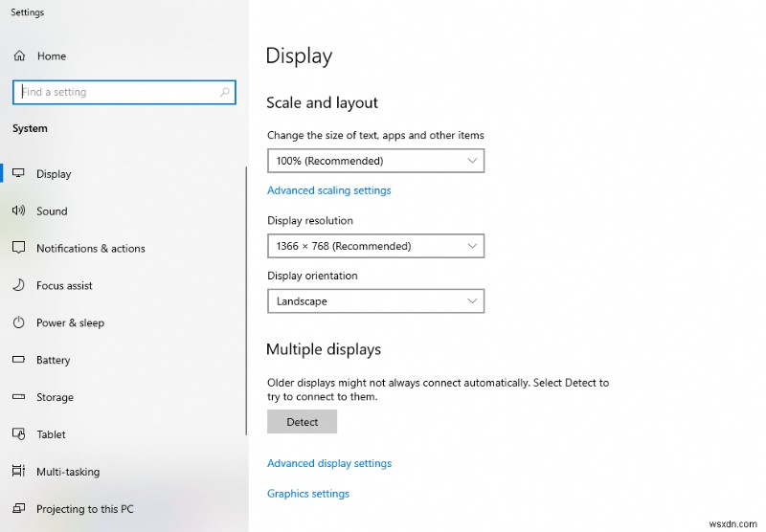
Task: Open Advanced display settings link
Action: coord(328,463)
